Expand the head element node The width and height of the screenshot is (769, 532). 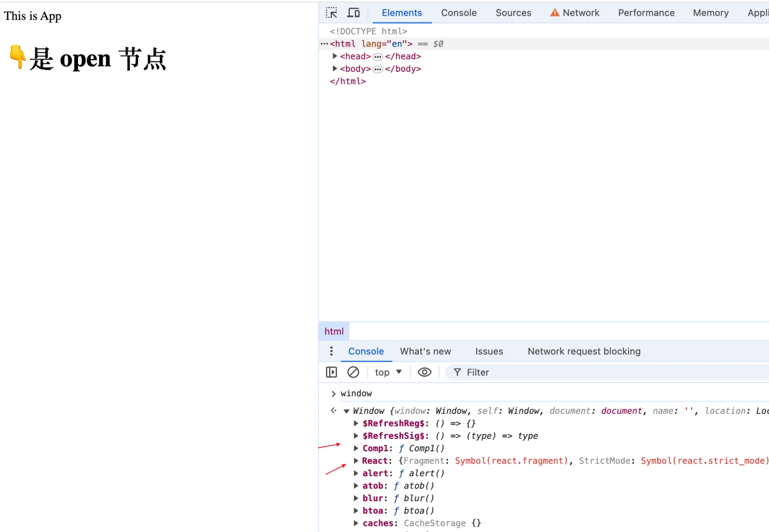coord(335,56)
